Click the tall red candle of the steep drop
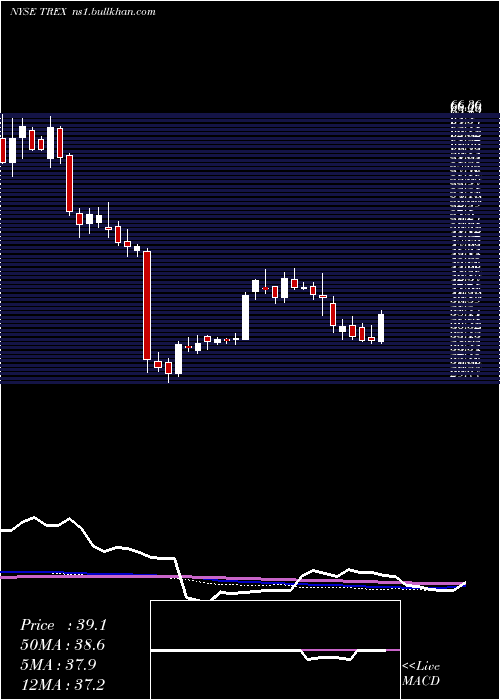The height and width of the screenshot is (700, 500). 147,305
